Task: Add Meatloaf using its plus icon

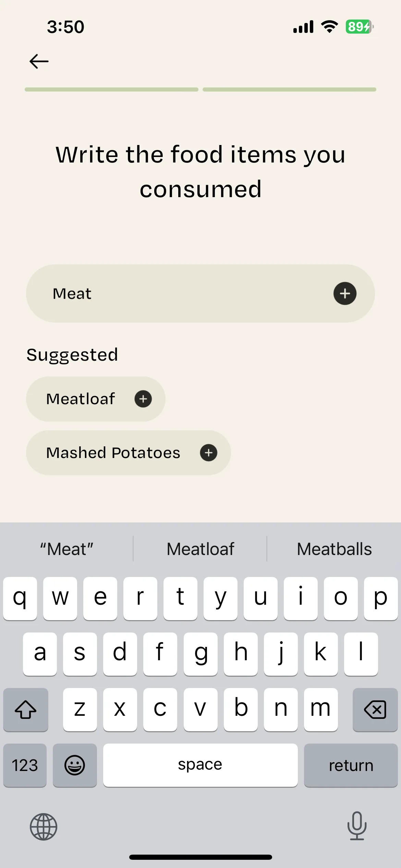Action: 143,399
